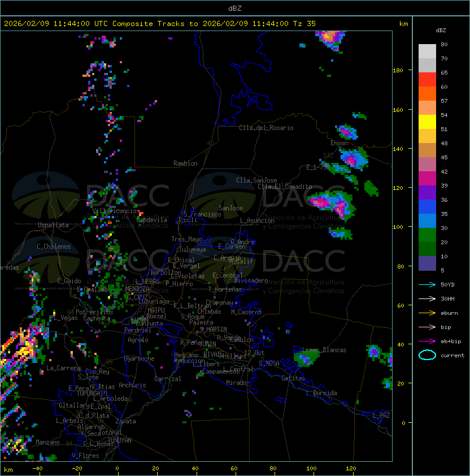
Task: Click the storm cell near Encon
Action: click(354, 158)
